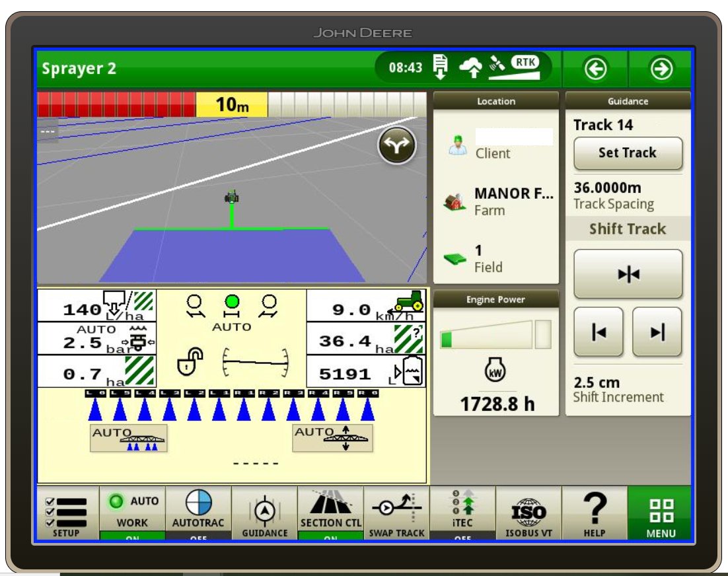Image resolution: width=728 pixels, height=576 pixels.
Task: Open the Farm barn icon
Action: pos(455,202)
